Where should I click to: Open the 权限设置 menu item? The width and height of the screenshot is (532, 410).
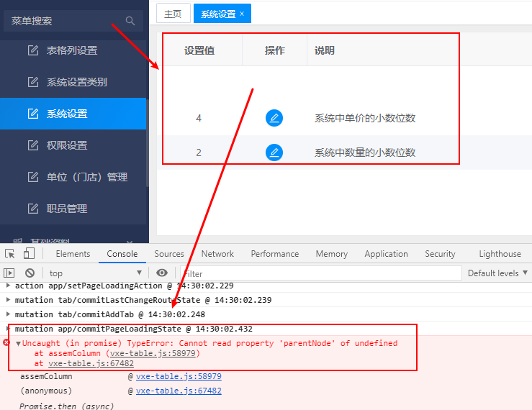coord(73,145)
